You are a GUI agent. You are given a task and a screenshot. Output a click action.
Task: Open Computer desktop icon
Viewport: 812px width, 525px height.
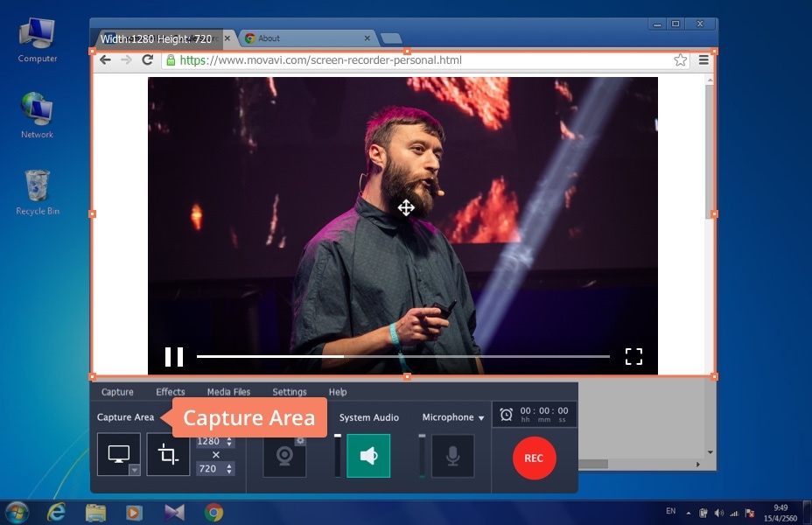click(38, 40)
